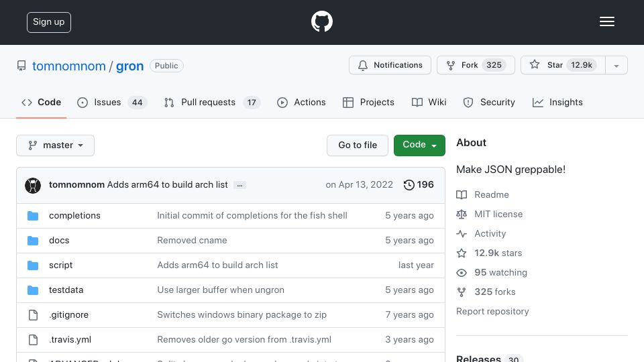The image size is (644, 362).
Task: Click the Pull requests count badge 17
Action: coord(252,103)
